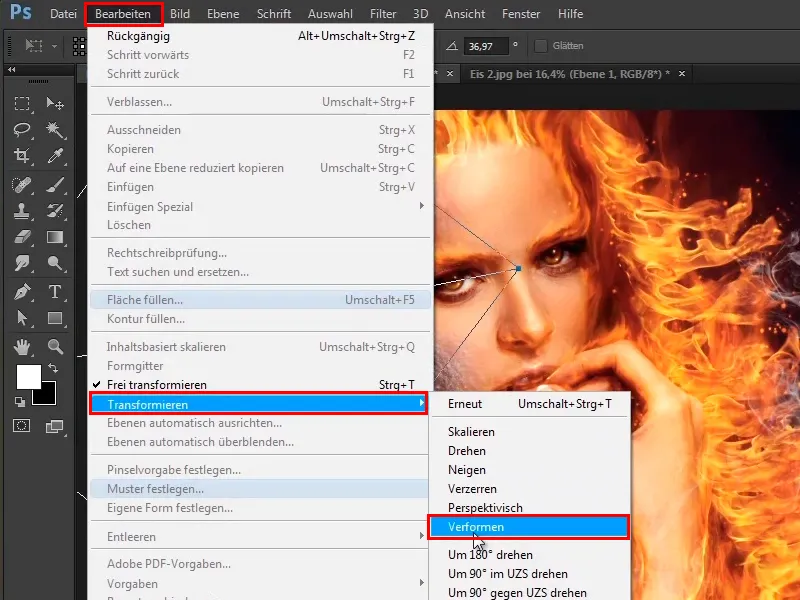The image size is (800, 600).
Task: Choose Verzerren from the submenu
Action: click(x=531, y=489)
